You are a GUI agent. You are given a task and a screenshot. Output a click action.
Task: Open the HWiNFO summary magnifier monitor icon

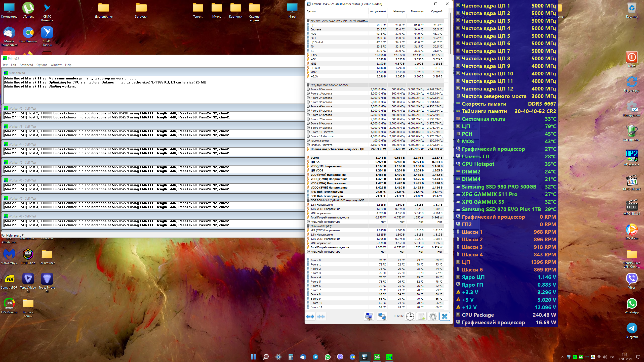coord(369,316)
